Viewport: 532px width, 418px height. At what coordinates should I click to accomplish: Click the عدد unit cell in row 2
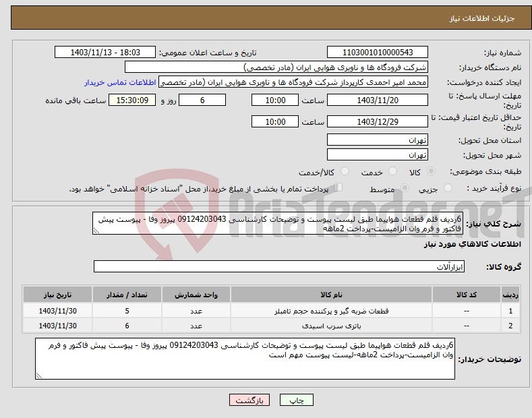click(x=196, y=326)
